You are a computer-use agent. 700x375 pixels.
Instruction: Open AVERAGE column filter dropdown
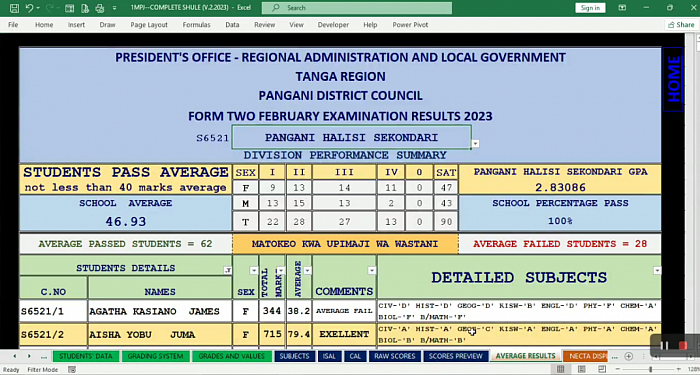coord(307,270)
